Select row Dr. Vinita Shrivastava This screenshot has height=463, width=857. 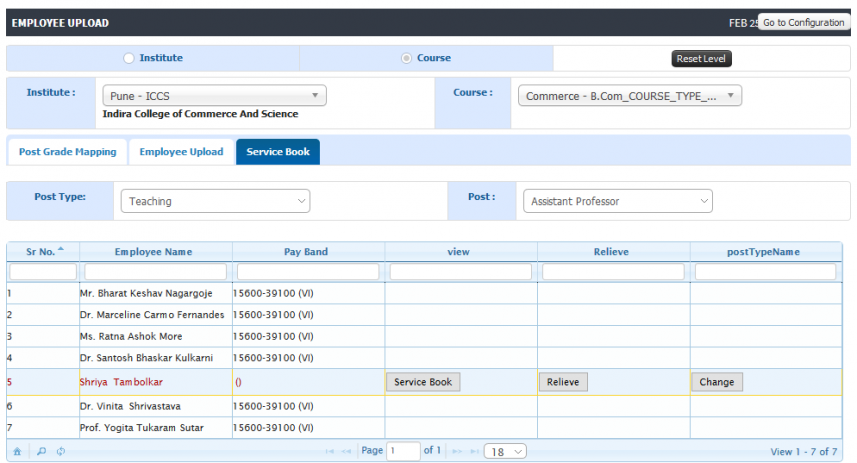click(x=424, y=406)
